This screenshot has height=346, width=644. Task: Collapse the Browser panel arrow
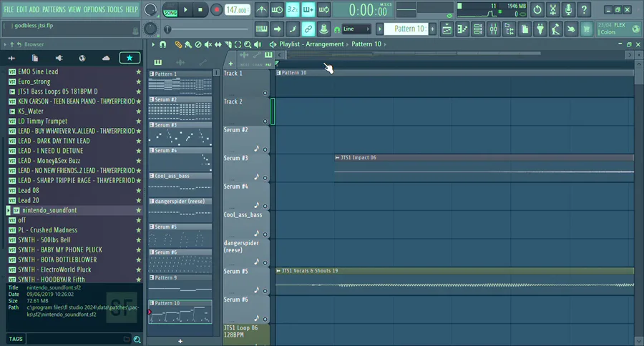click(5, 44)
